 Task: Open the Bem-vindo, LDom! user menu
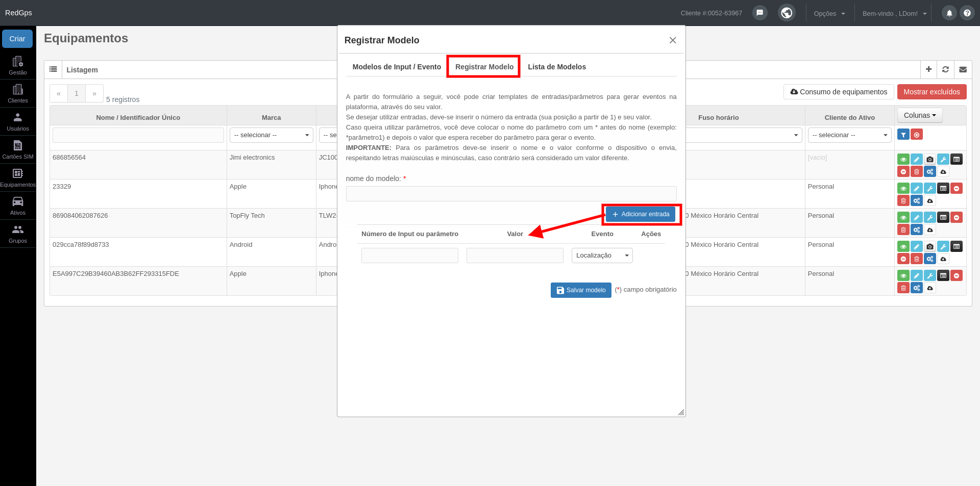point(894,14)
